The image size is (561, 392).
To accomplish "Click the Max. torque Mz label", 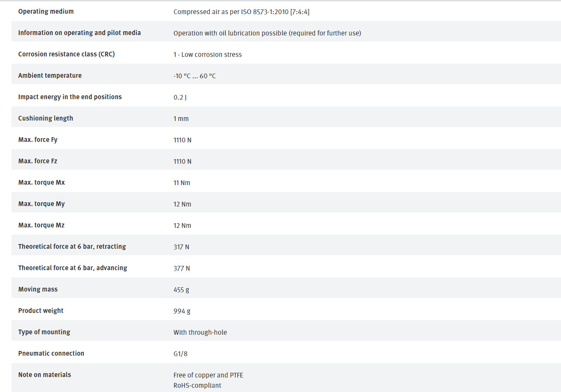I will coord(41,225).
